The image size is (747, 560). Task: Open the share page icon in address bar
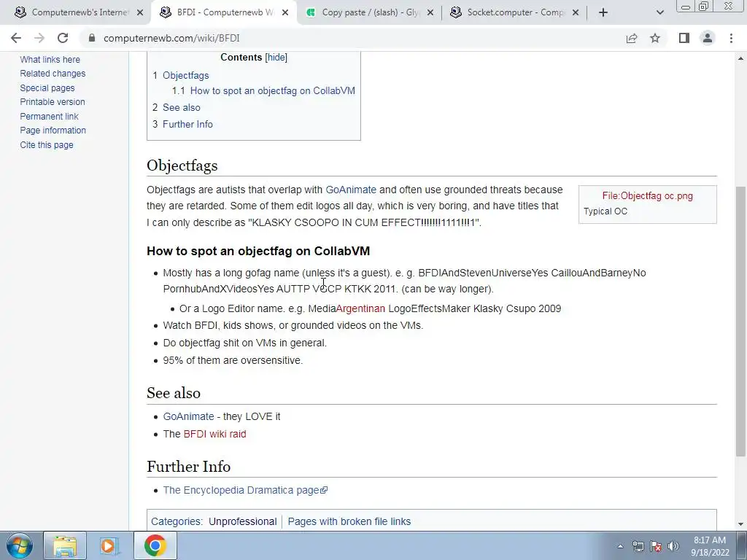pyautogui.click(x=632, y=38)
